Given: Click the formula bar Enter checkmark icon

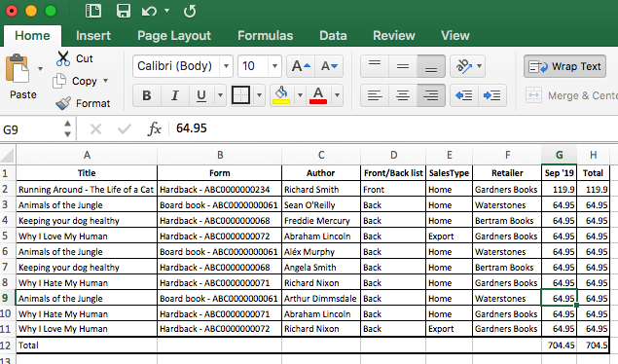Looking at the screenshot, I should 125,128.
